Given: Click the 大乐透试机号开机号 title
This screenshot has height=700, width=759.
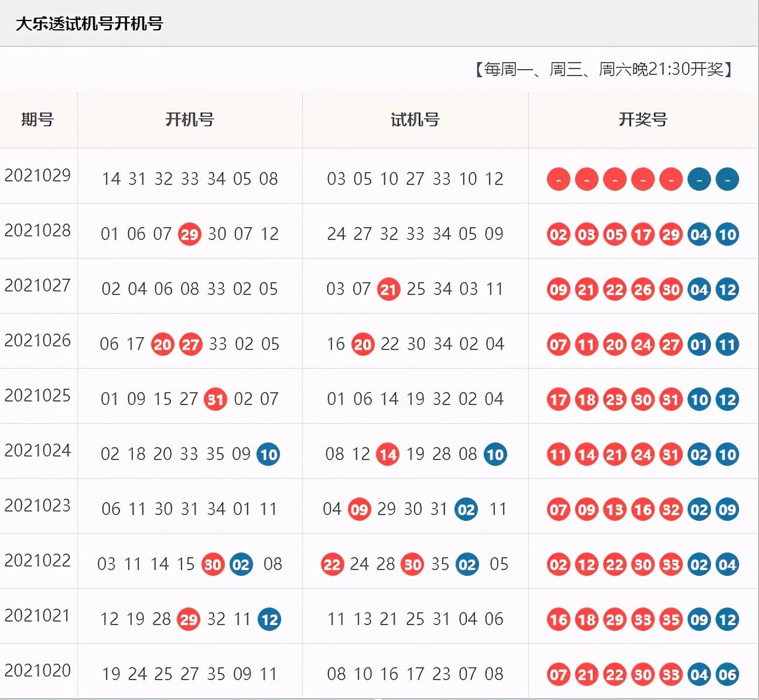Looking at the screenshot, I should (x=89, y=23).
